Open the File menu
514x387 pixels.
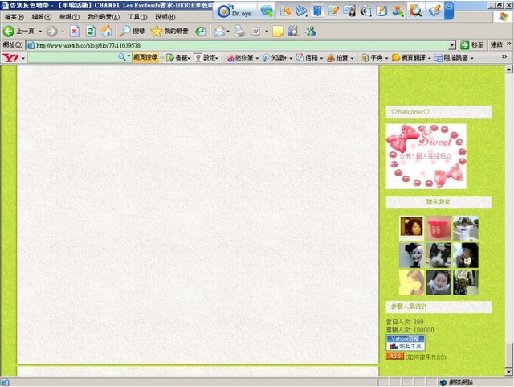click(14, 17)
